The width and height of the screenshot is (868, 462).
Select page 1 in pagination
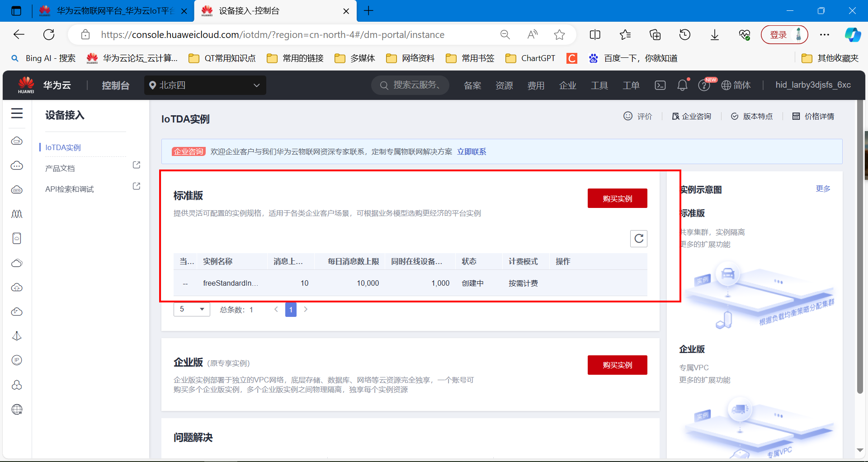click(x=291, y=310)
